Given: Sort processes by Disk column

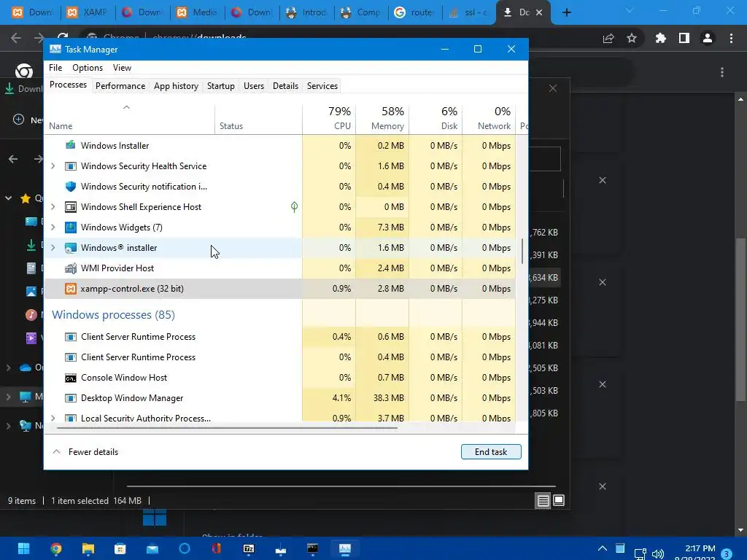Looking at the screenshot, I should 436,119.
